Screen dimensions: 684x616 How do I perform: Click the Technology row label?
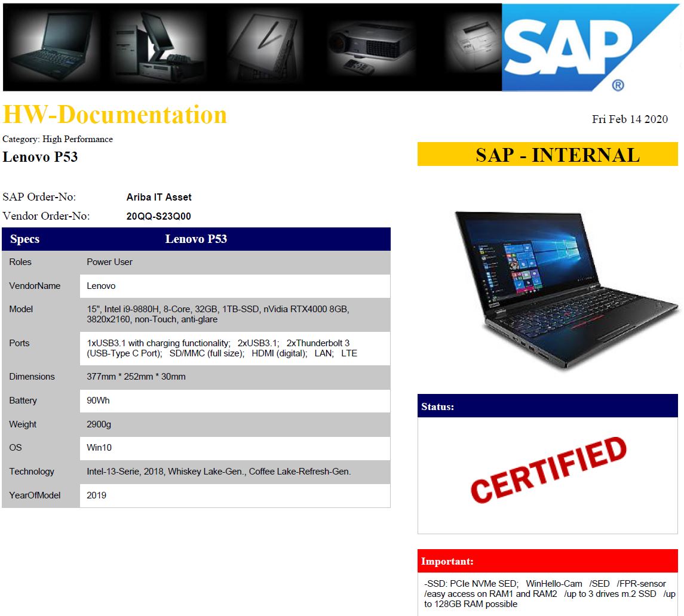[x=32, y=472]
